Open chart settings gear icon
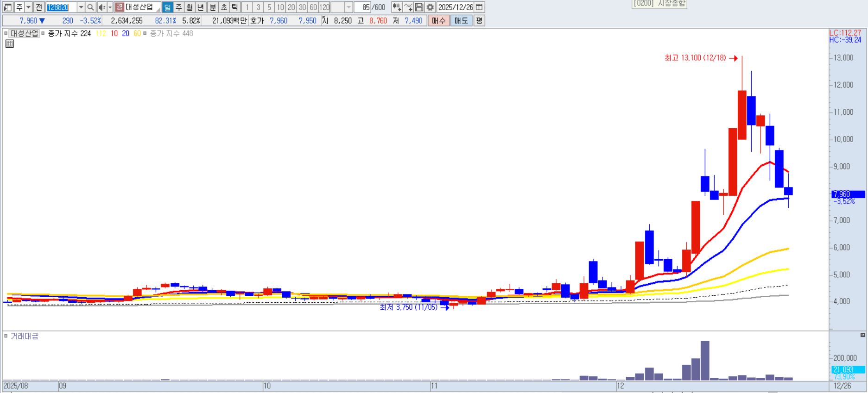868x393 pixels. tap(430, 7)
